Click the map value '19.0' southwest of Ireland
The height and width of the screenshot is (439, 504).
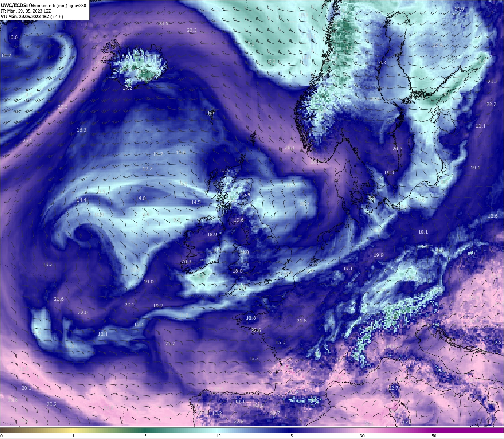point(148,282)
